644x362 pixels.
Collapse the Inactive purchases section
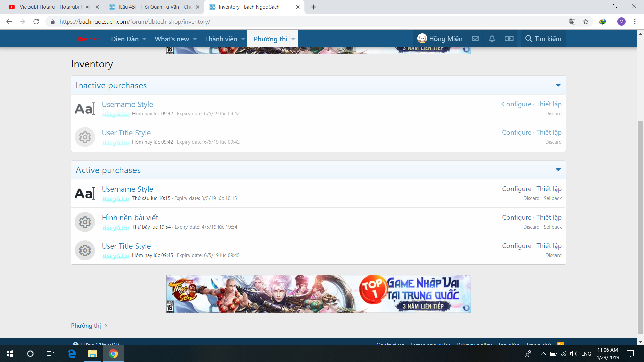pos(558,85)
